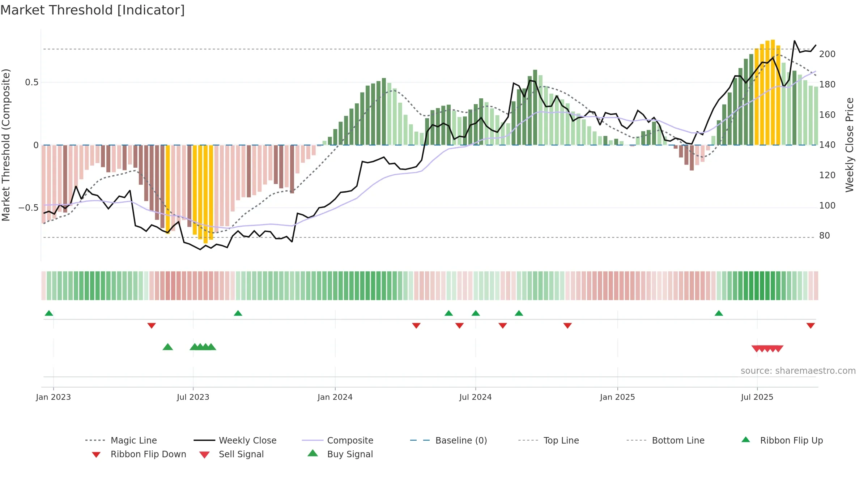Click the ribbon flip down marker near Nov 2024

click(x=567, y=326)
